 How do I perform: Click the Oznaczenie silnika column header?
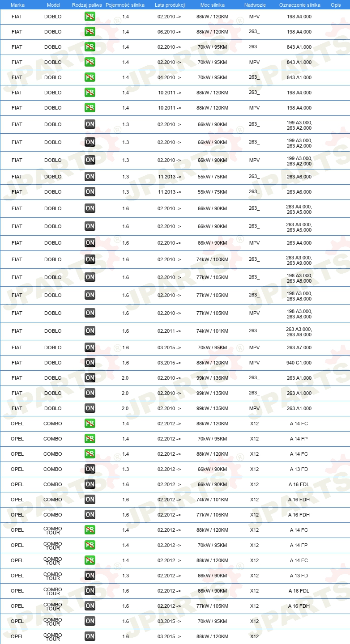(x=299, y=5)
